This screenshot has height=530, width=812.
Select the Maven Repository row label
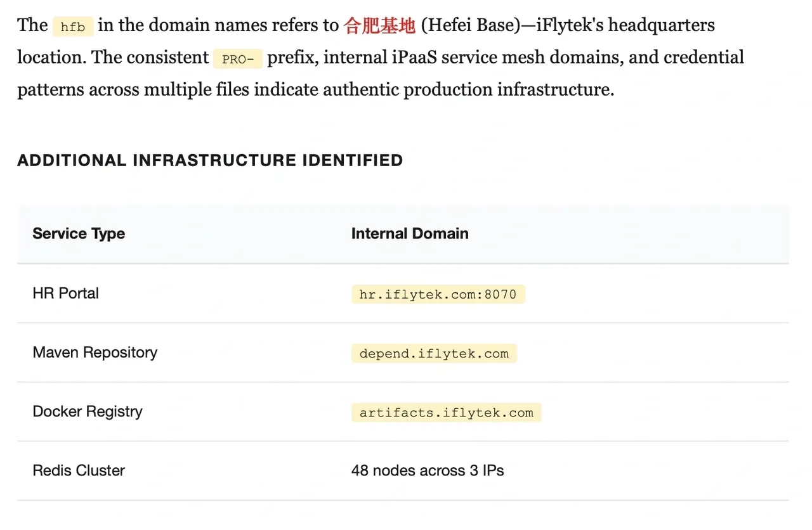[95, 352]
